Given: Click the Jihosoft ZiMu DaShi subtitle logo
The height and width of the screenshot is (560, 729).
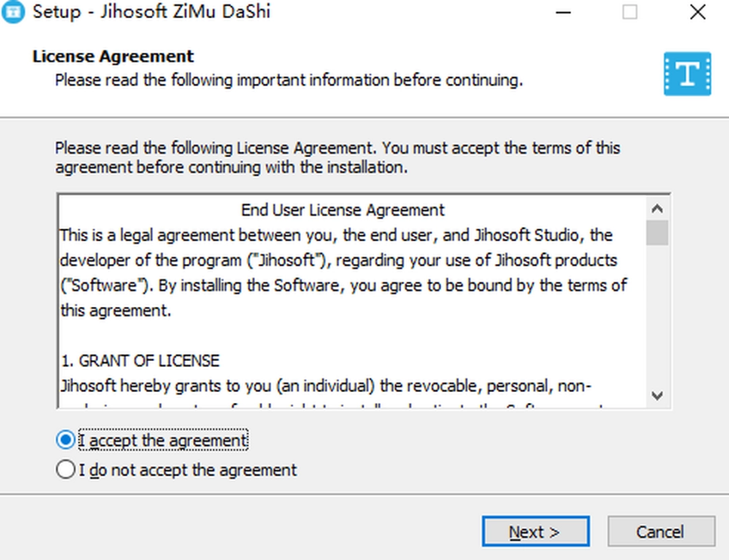Looking at the screenshot, I should [687, 74].
